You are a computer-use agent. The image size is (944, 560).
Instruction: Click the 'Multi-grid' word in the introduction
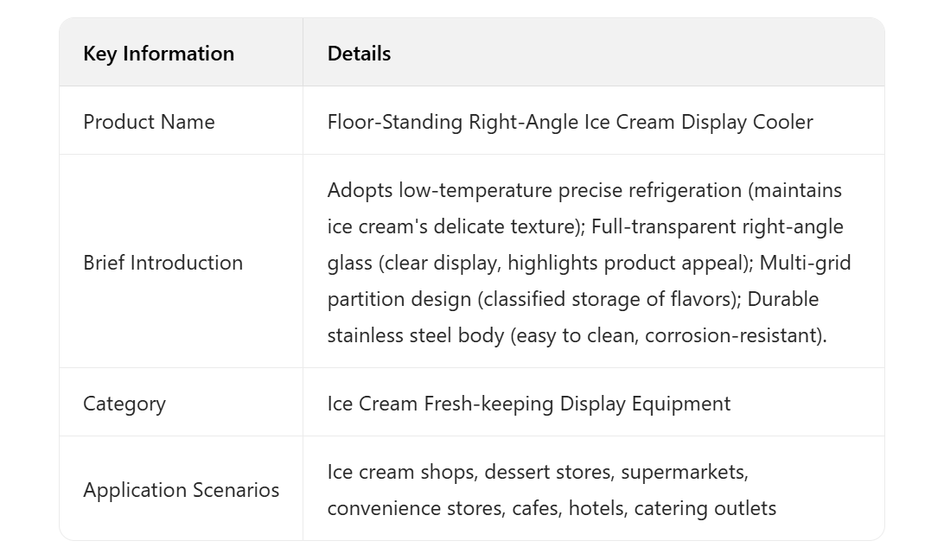pos(805,263)
